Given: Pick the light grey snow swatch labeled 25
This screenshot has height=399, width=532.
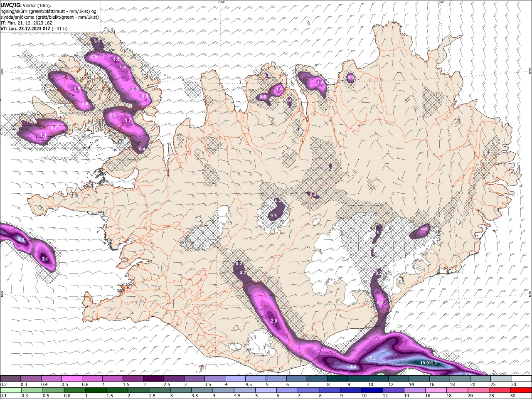Looking at the screenshot, I should [501, 379].
